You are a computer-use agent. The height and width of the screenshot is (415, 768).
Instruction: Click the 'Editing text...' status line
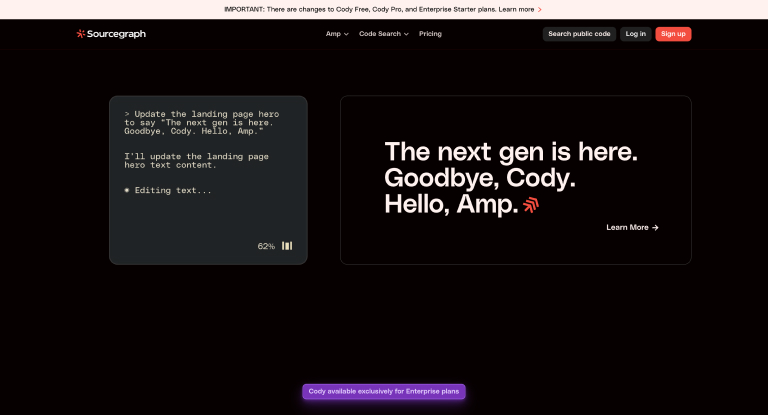[x=168, y=190]
